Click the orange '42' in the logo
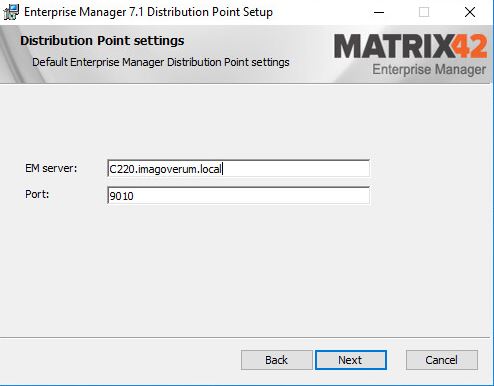This screenshot has height=386, width=494. click(x=470, y=46)
